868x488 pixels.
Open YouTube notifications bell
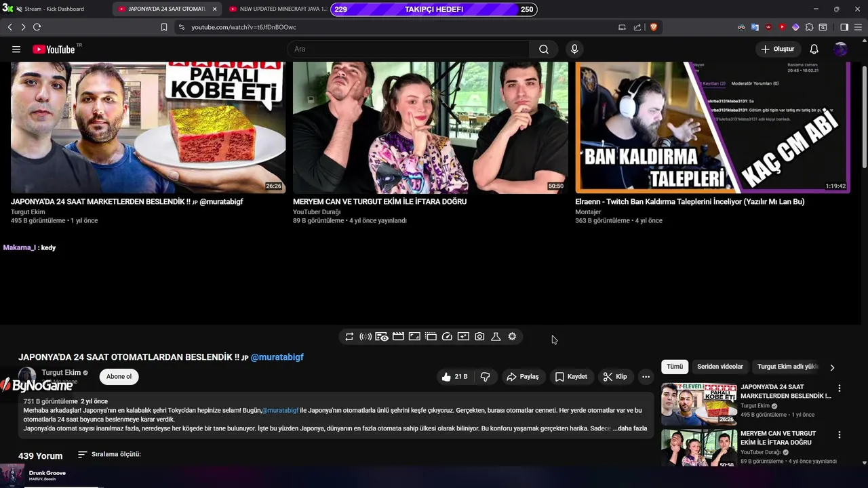(x=814, y=49)
